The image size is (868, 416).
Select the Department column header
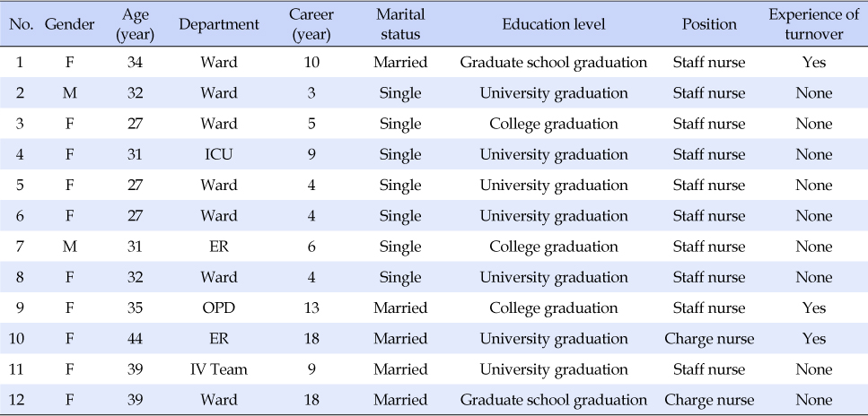click(x=219, y=24)
